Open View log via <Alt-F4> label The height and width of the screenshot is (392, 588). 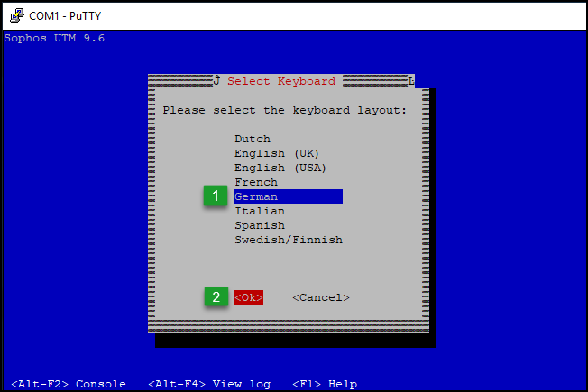click(209, 384)
